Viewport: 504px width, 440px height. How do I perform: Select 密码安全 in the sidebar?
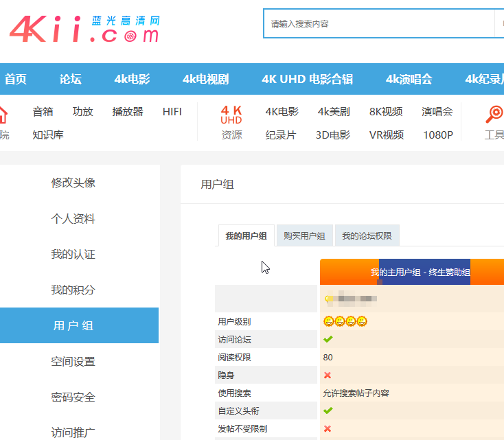pos(73,397)
